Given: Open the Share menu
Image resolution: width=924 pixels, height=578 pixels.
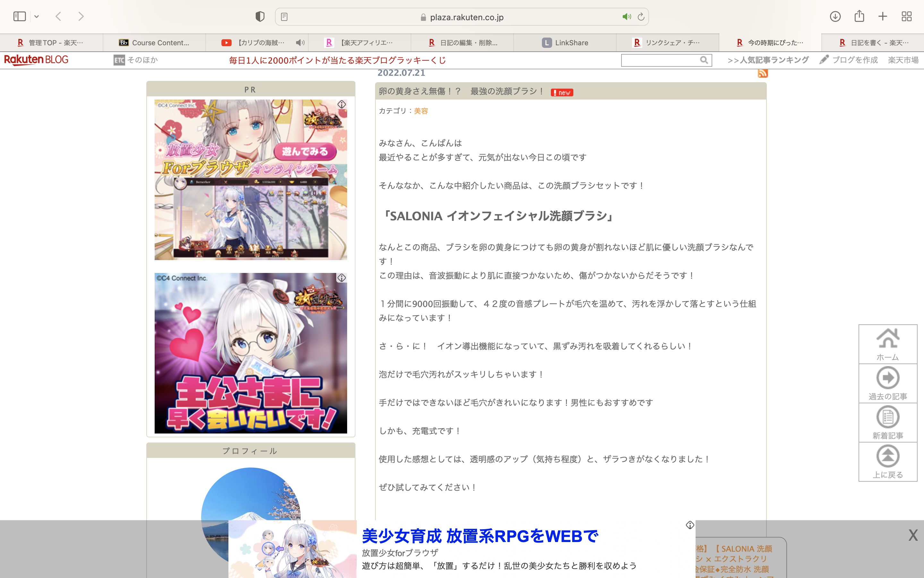Looking at the screenshot, I should coord(859,16).
